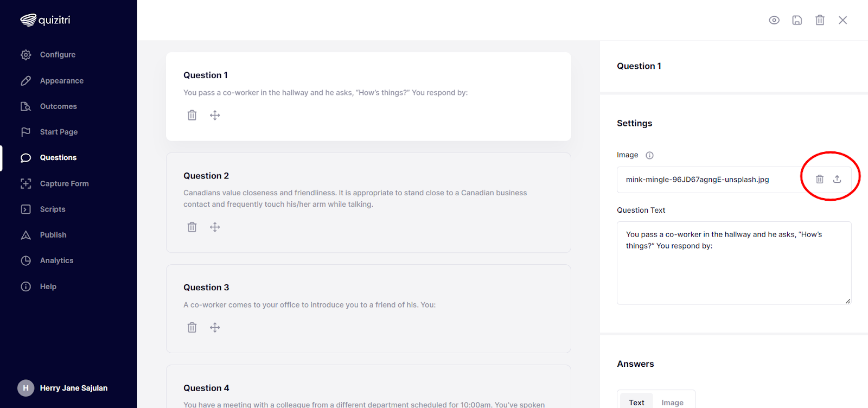Click the Configure gear icon
Viewport: 868px width, 408px height.
point(25,55)
